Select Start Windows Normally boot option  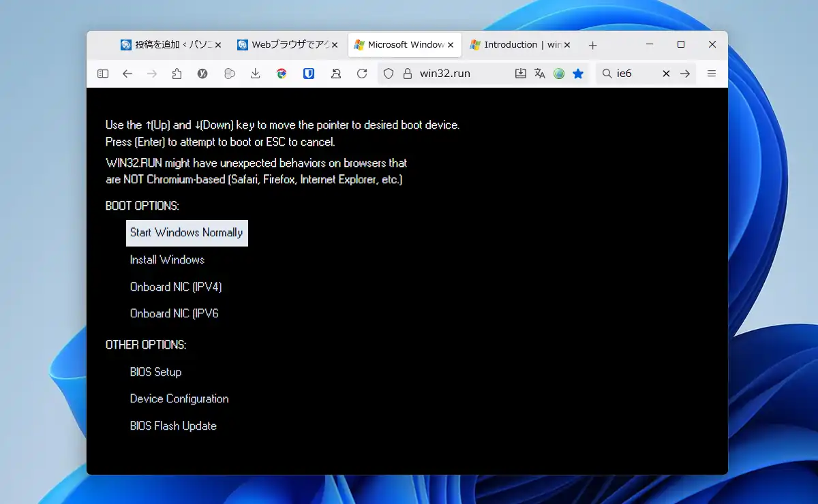pyautogui.click(x=186, y=232)
